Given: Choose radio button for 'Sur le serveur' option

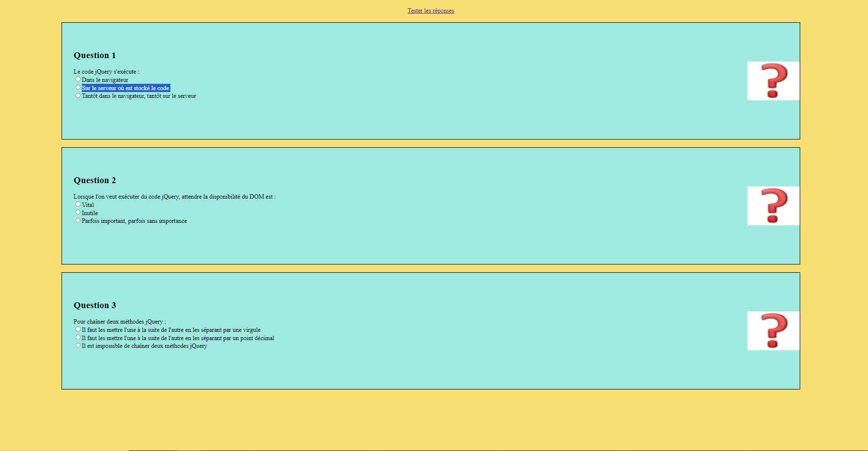Looking at the screenshot, I should pos(78,87).
